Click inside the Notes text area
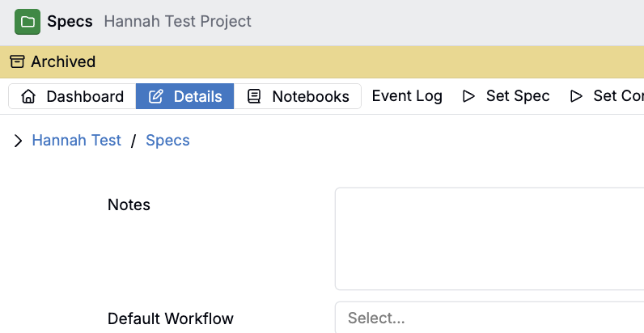The height and width of the screenshot is (333, 644). tap(489, 238)
